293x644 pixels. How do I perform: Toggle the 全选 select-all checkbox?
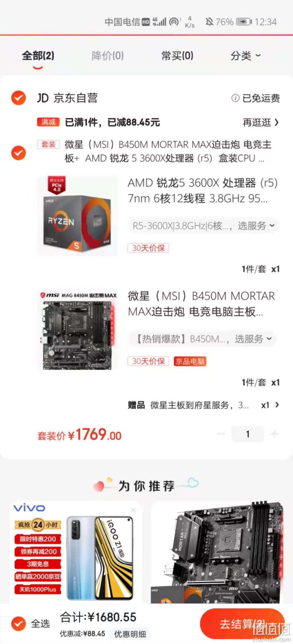click(18, 624)
